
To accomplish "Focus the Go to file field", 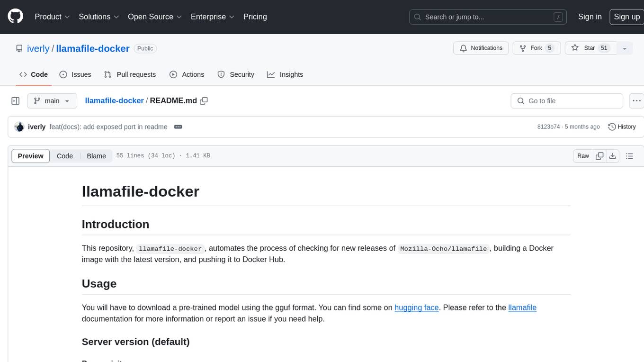I will pos(567,101).
